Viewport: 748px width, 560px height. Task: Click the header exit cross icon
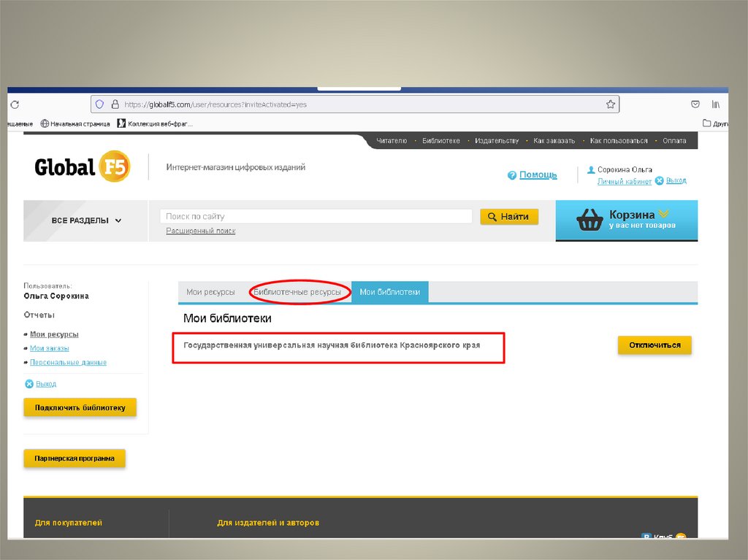(660, 180)
